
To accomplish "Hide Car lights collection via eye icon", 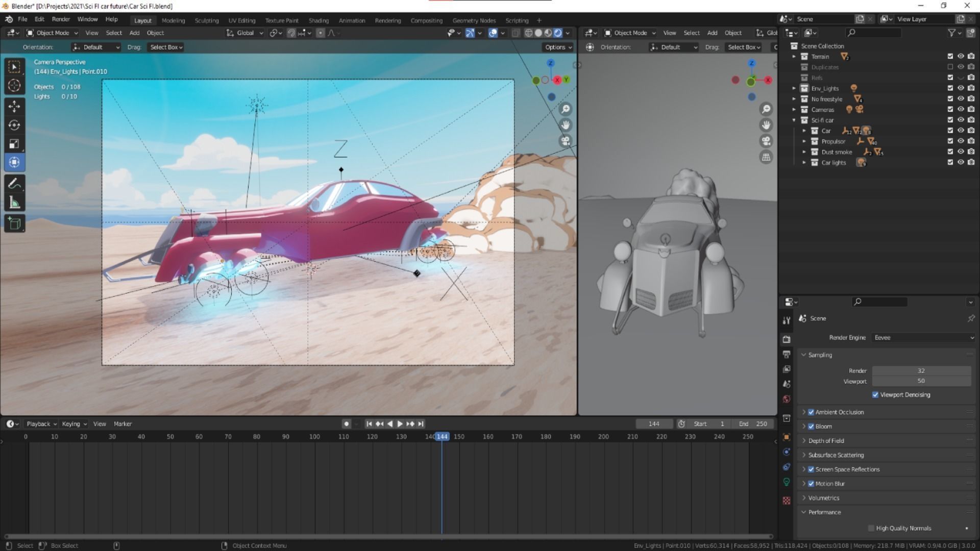I will tap(961, 163).
